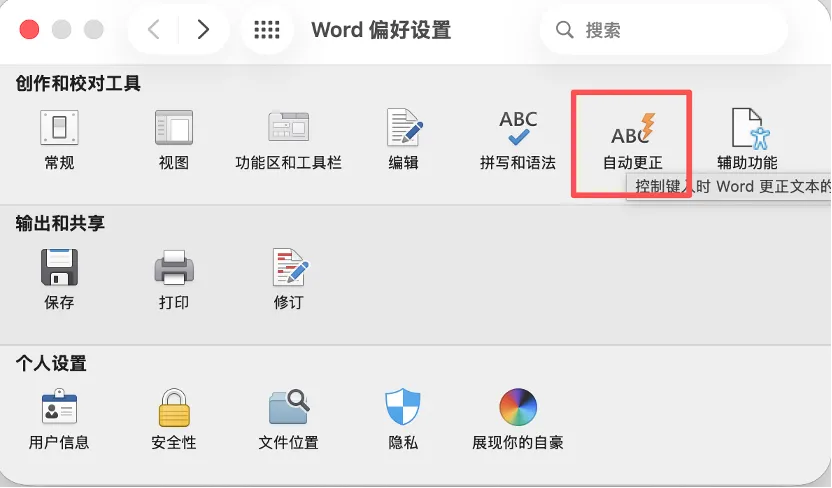The image size is (832, 488).
Task: Open the 安全性 Security preferences
Action: tap(174, 420)
